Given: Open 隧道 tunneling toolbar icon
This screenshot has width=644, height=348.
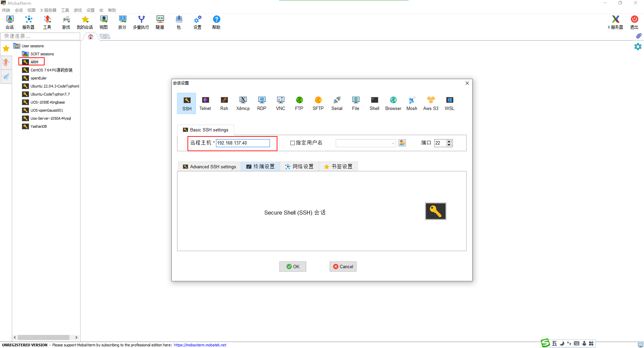Looking at the screenshot, I should point(160,22).
